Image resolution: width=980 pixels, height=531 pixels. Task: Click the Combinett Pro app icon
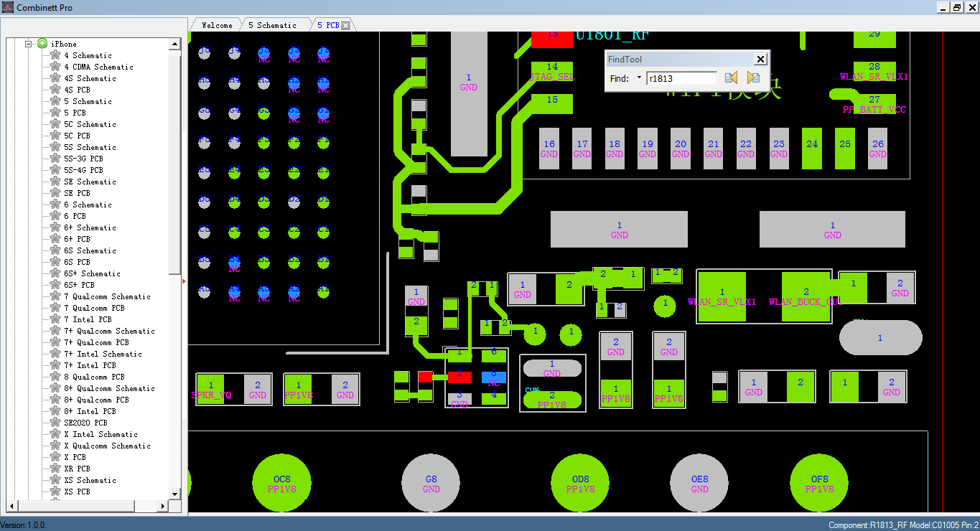(x=9, y=7)
